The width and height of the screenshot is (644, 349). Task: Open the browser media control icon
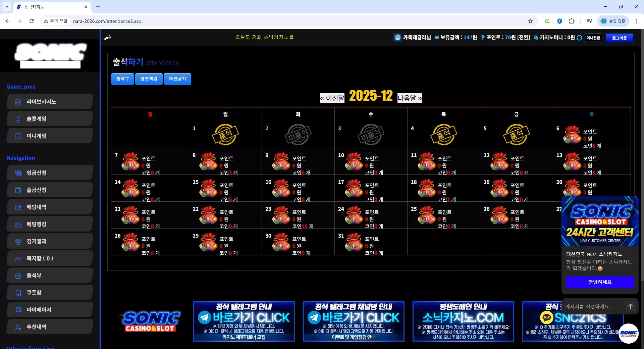coord(589,21)
